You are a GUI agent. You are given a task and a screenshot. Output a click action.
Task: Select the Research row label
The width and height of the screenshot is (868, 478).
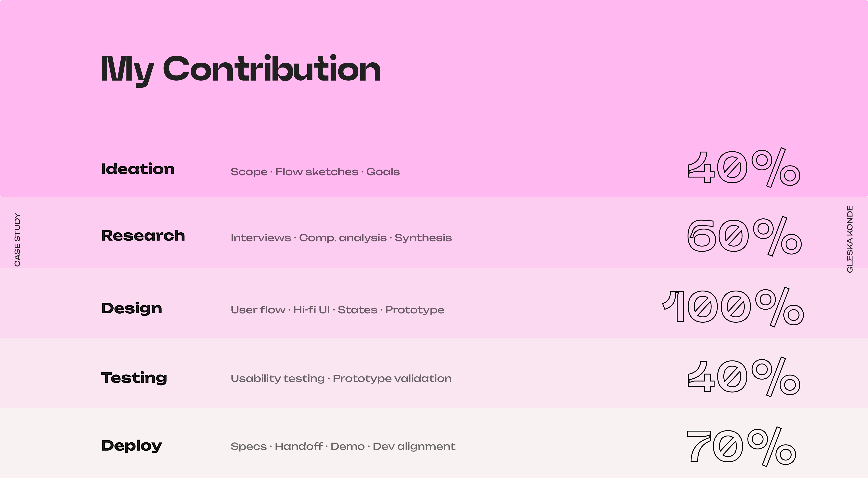coord(143,235)
